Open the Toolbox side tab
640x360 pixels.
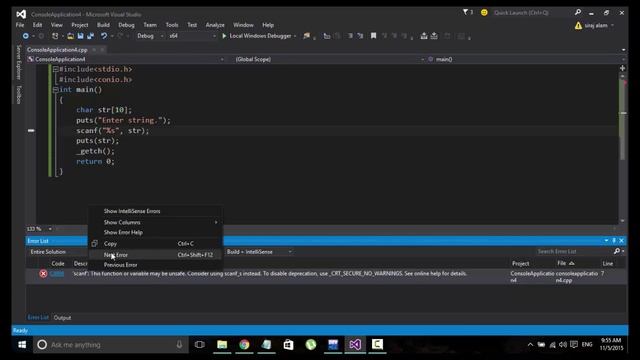(x=18, y=94)
